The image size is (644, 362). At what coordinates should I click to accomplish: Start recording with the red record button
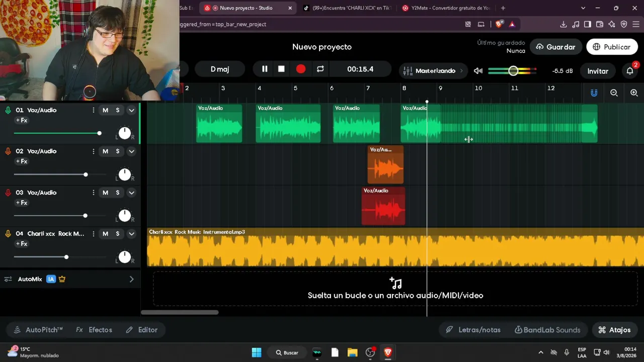(301, 69)
